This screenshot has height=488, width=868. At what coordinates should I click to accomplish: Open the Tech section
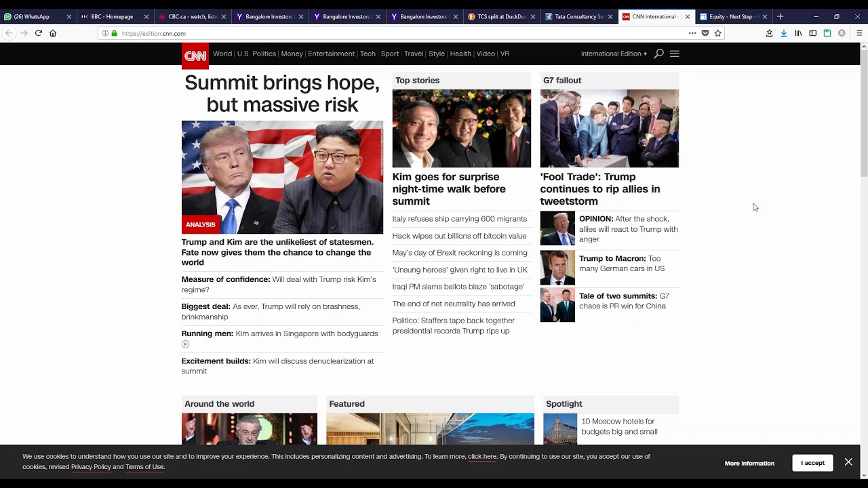click(368, 54)
